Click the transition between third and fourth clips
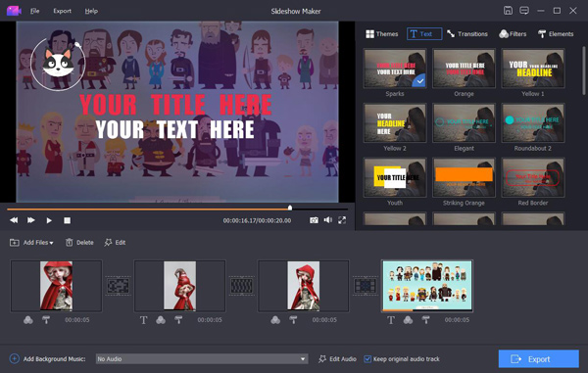The image size is (588, 373). [x=366, y=286]
